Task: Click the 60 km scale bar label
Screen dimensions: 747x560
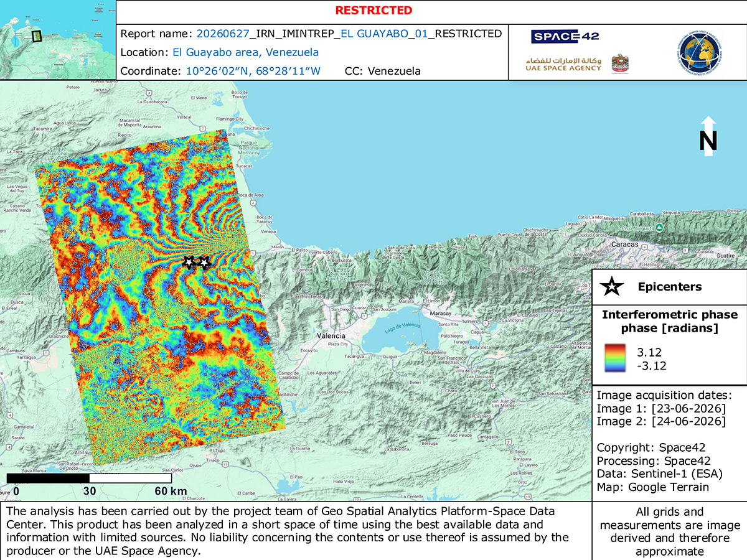Action: [170, 492]
